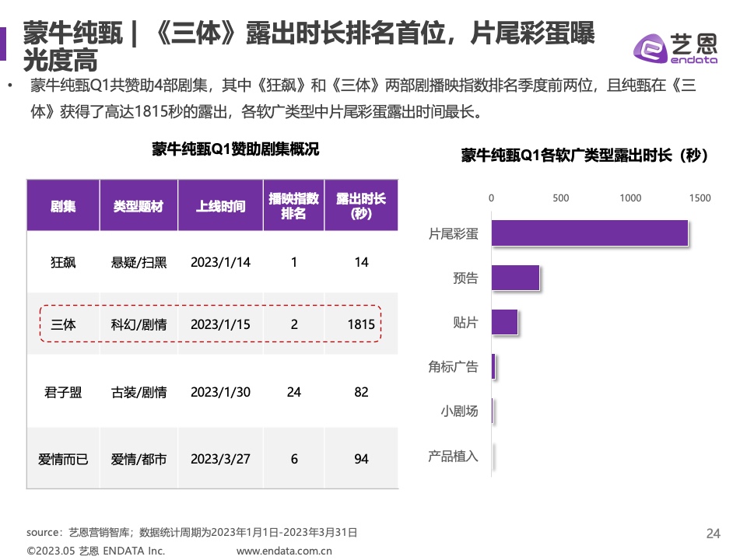Click the 角标广告 axis label
This screenshot has height=560, width=747.
tap(453, 367)
